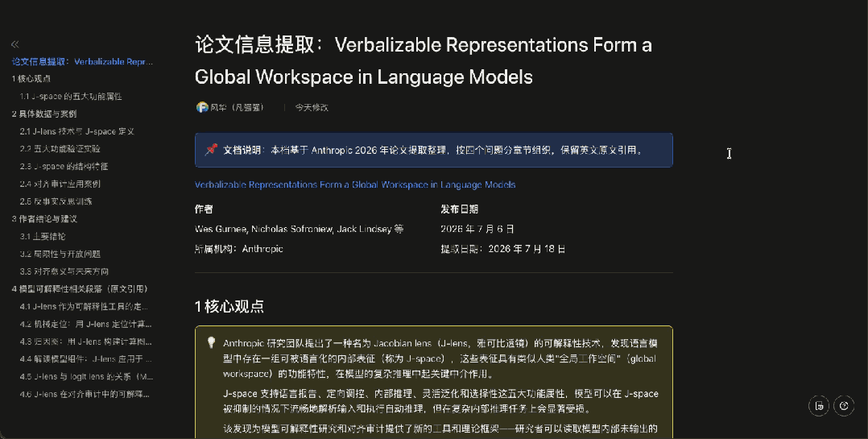Image resolution: width=868 pixels, height=439 pixels.
Task: Click the publish date 2026 年 7 月 6 日
Action: tap(477, 230)
